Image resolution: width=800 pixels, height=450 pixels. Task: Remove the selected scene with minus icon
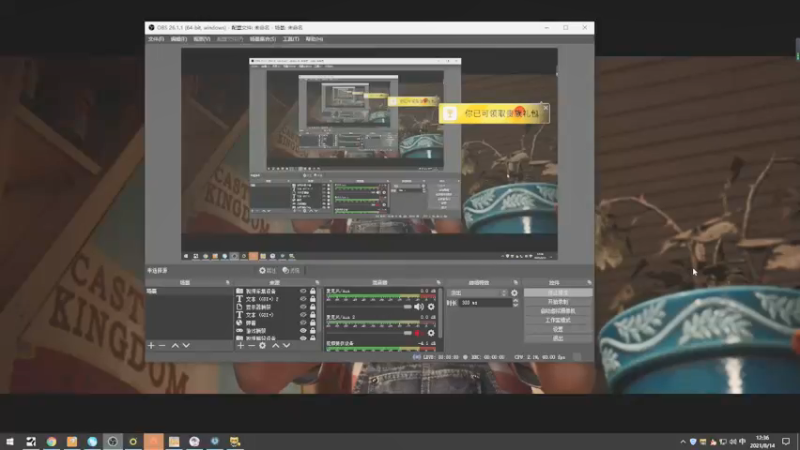[162, 346]
